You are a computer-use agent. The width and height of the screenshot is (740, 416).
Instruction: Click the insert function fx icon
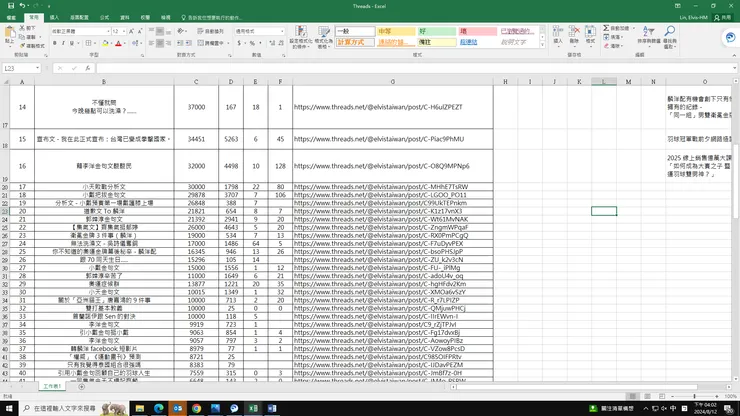88,68
